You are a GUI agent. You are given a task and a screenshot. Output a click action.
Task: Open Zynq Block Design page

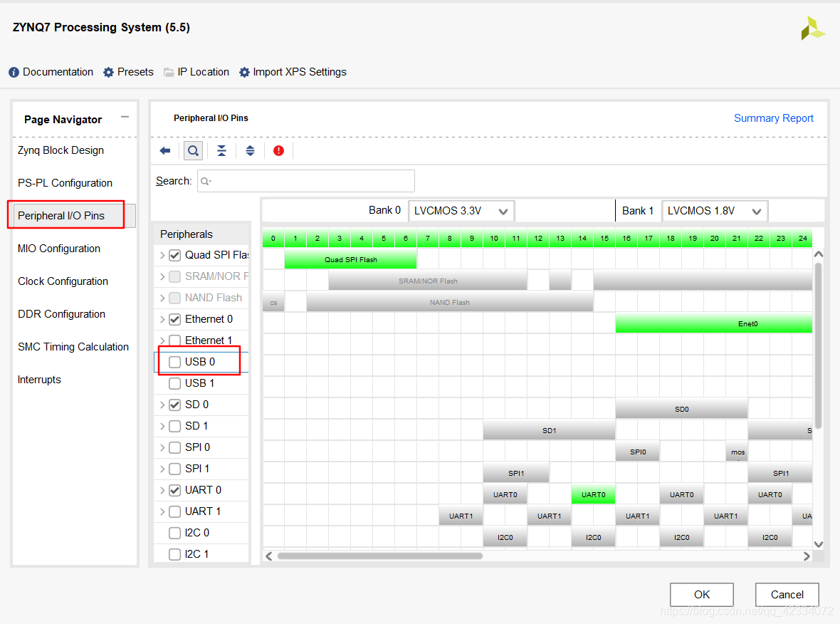coord(61,150)
